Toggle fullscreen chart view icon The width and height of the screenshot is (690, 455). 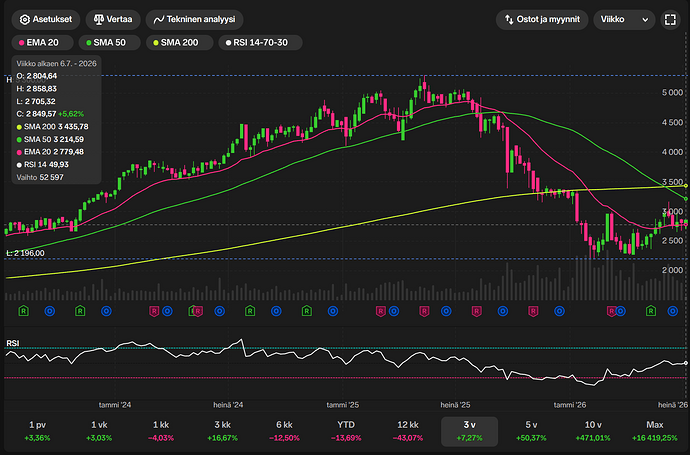[670, 20]
